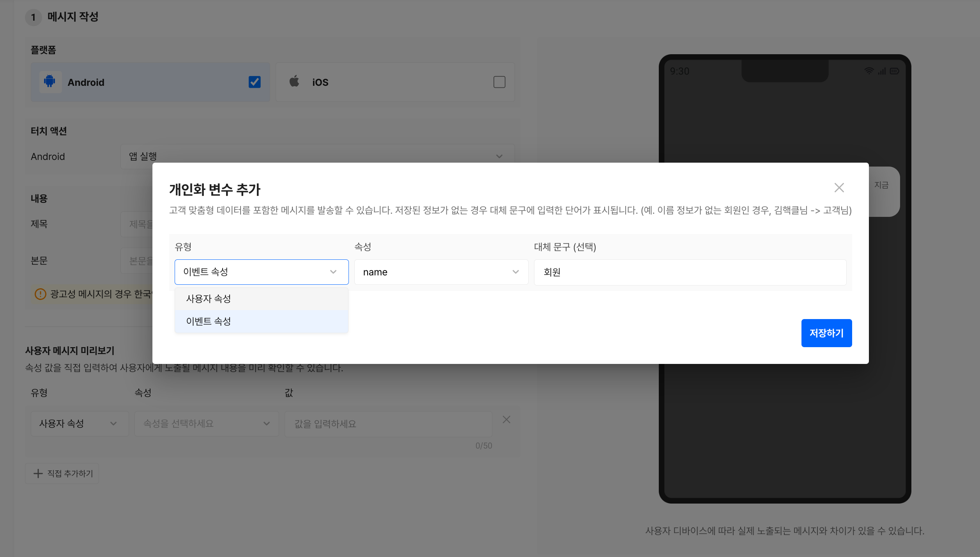Click the 메시지 작성 heading
The image size is (980, 557).
[73, 17]
